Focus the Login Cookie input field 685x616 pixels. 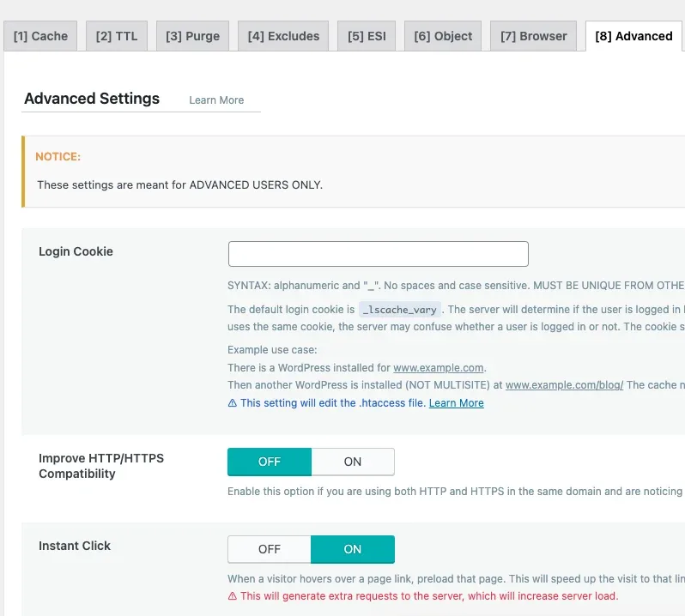pyautogui.click(x=378, y=254)
